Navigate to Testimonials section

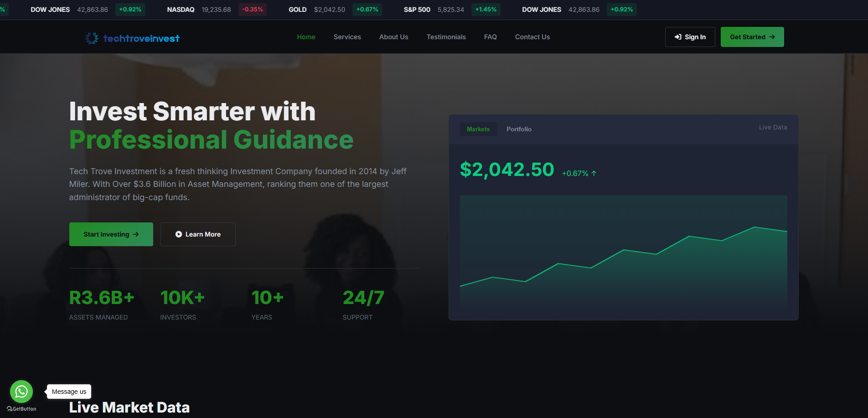446,37
